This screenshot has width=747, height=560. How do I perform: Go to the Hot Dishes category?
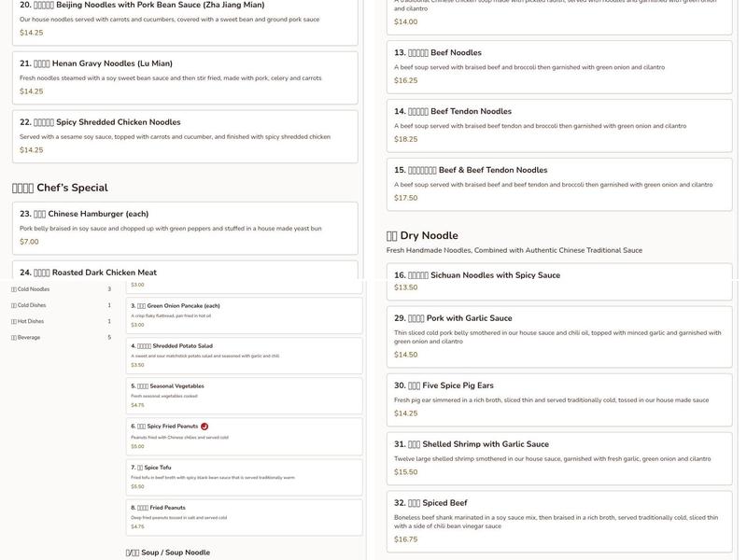(x=32, y=321)
